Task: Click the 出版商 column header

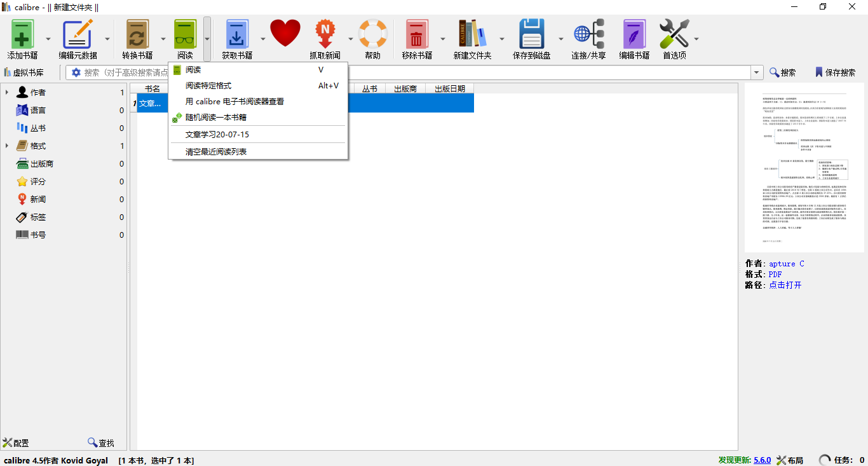Action: click(x=405, y=88)
